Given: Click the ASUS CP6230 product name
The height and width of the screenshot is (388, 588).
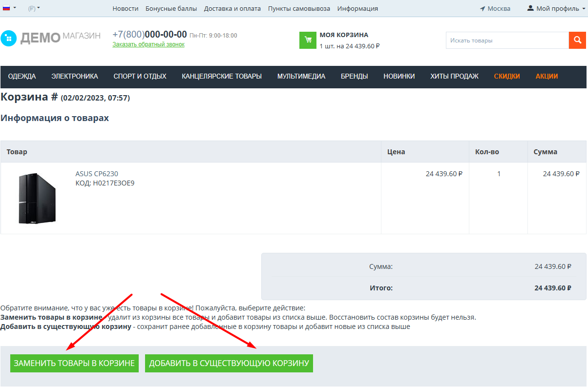Looking at the screenshot, I should click(97, 174).
